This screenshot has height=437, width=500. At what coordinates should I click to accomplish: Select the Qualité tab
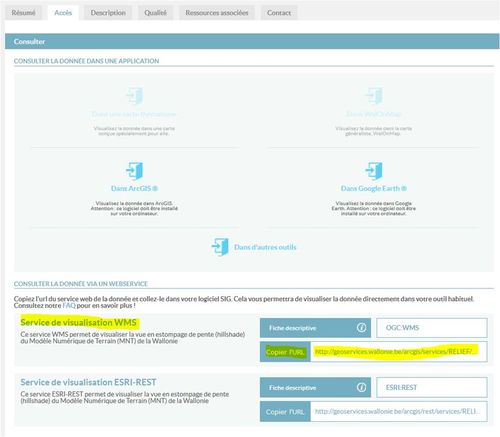pyautogui.click(x=155, y=13)
